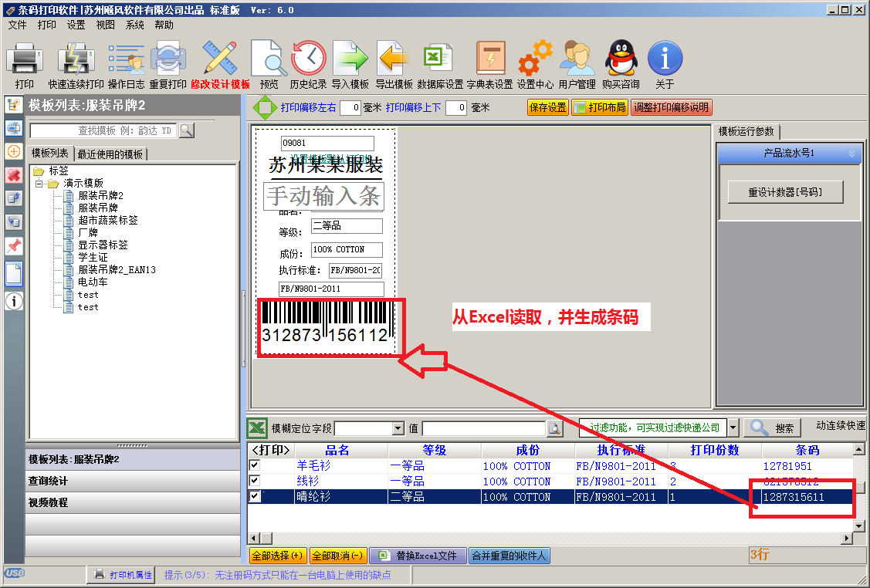This screenshot has height=588, width=870.
Task: Click the 打印 printer toolbar icon
Action: pyautogui.click(x=25, y=59)
